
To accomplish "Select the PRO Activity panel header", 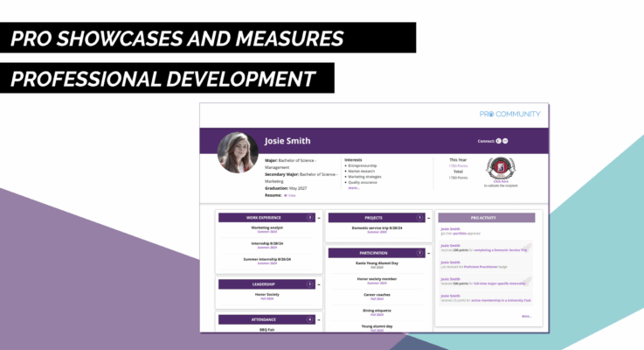I will 487,217.
